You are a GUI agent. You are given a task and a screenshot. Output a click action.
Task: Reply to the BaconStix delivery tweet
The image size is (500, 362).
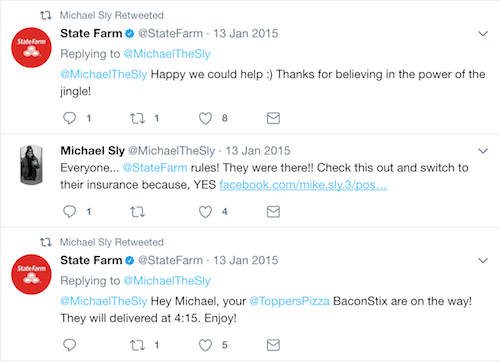[69, 345]
